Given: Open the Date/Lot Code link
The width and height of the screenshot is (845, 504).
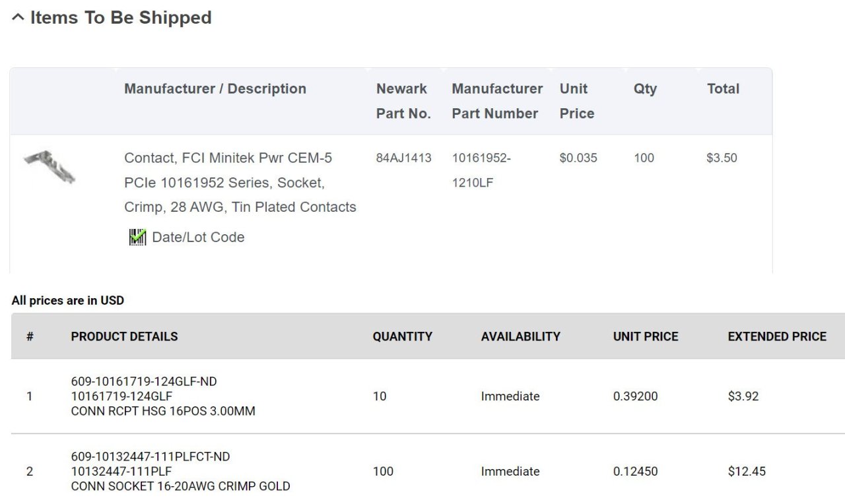Looking at the screenshot, I should 198,237.
